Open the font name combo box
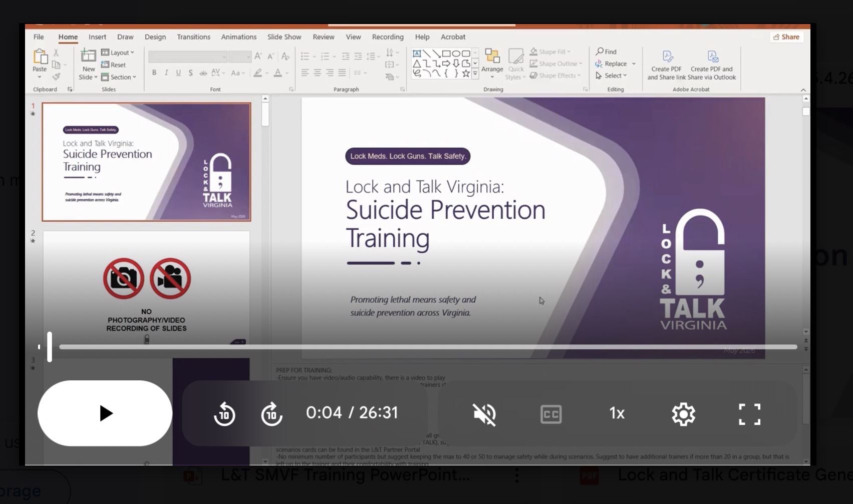853x504 pixels. (x=187, y=57)
